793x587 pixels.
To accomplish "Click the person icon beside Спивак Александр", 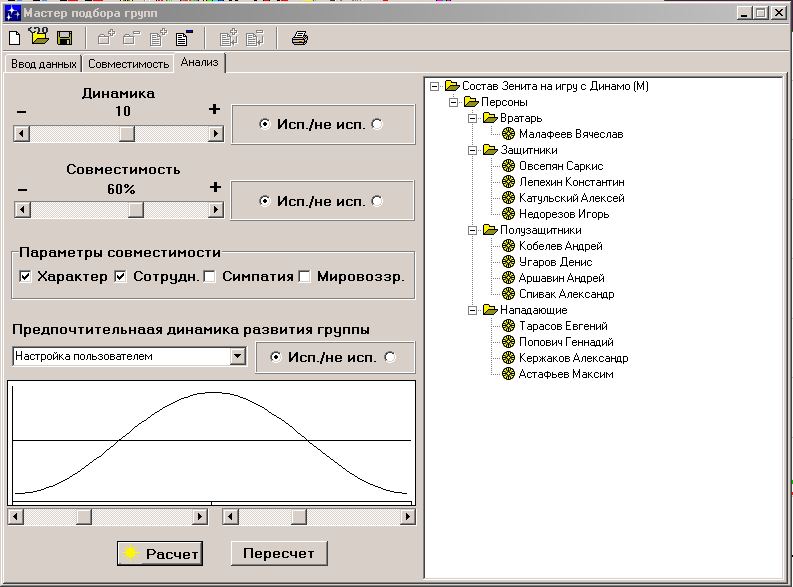I will coord(508,294).
